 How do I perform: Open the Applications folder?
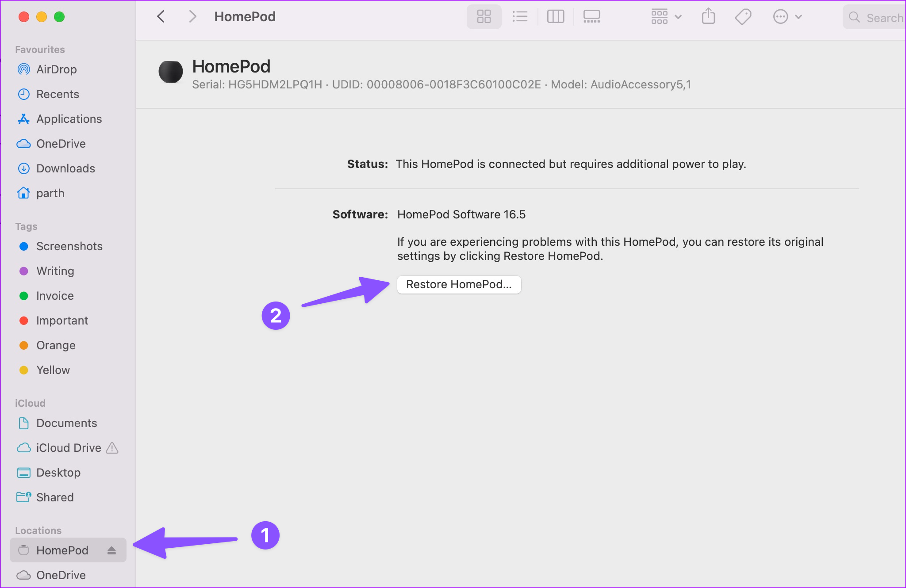(69, 118)
